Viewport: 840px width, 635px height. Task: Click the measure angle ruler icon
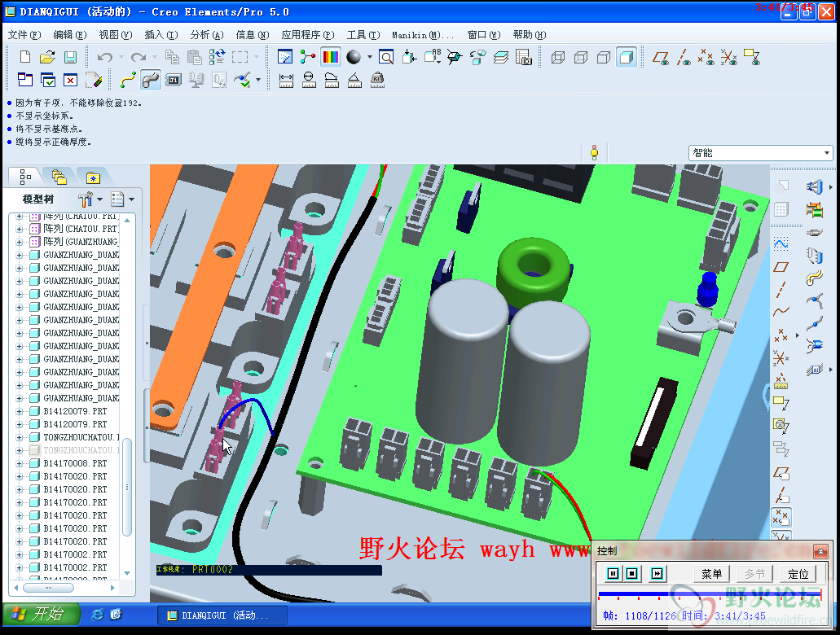(354, 80)
